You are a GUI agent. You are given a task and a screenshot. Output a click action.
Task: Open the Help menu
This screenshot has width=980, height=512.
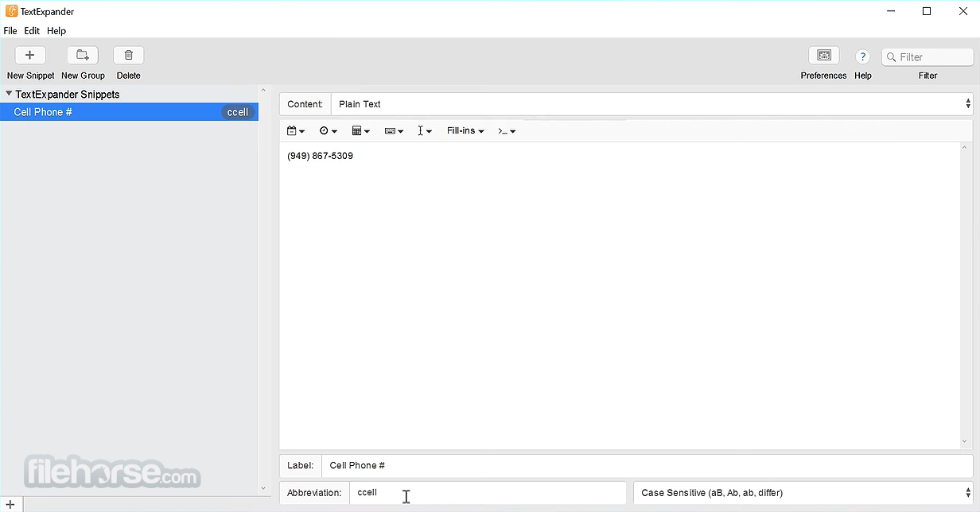pos(56,31)
